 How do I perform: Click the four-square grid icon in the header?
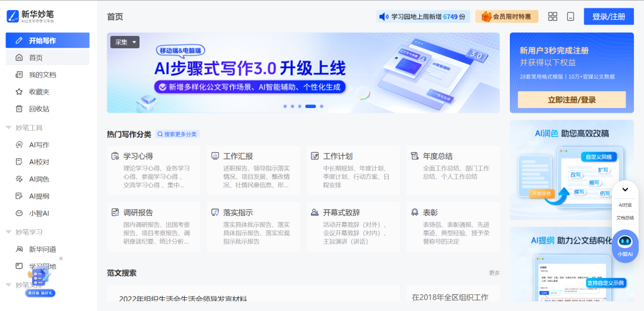[553, 17]
